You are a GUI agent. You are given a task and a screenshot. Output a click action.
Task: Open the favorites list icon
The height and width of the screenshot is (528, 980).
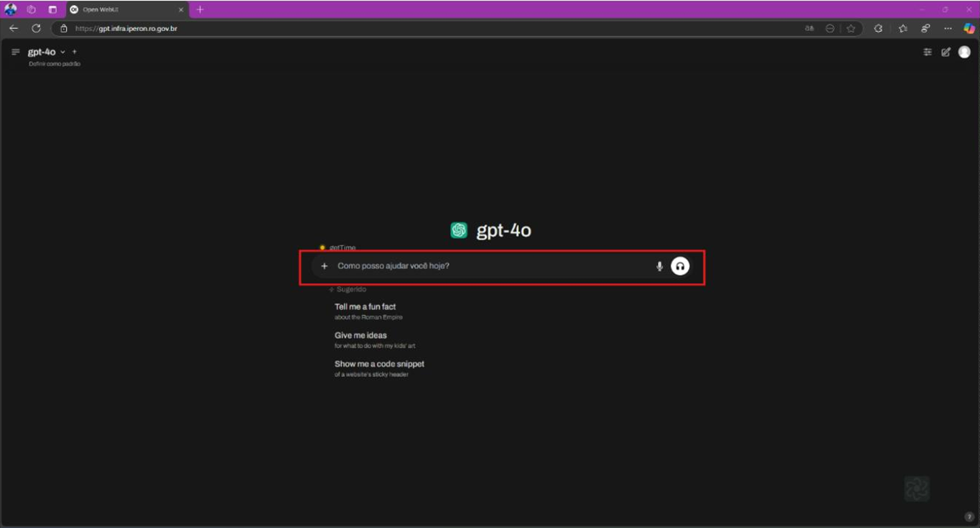pyautogui.click(x=903, y=29)
